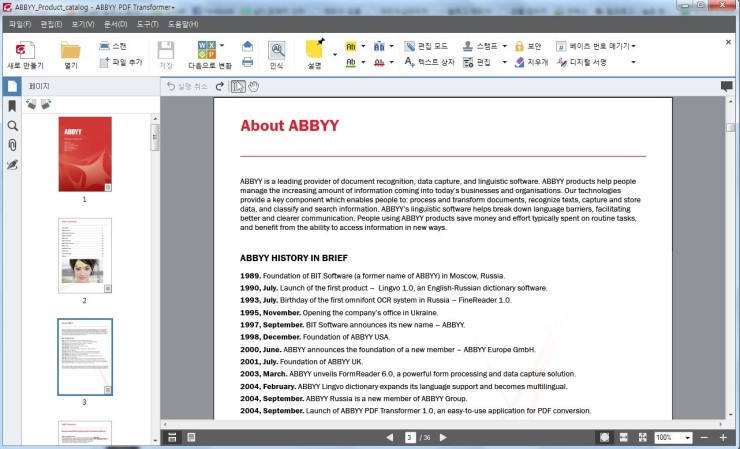This screenshot has width=740, height=449.
Task: Open the 도움말(H) menu
Action: [183, 24]
